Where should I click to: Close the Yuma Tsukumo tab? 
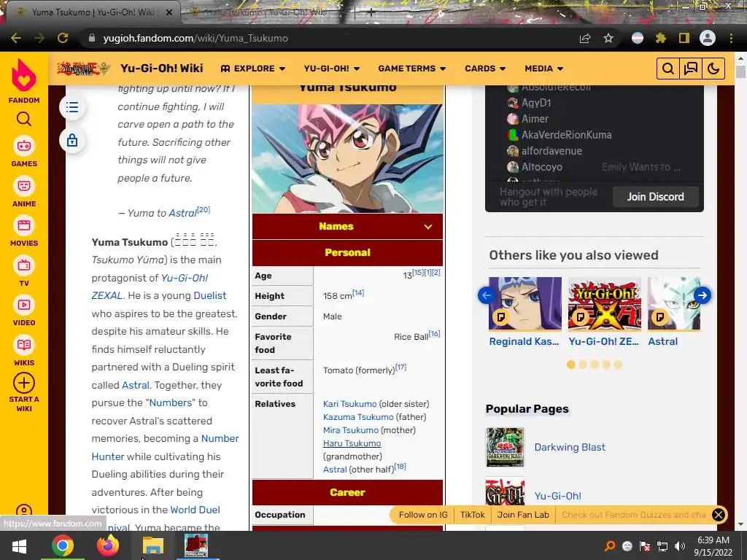tap(169, 12)
